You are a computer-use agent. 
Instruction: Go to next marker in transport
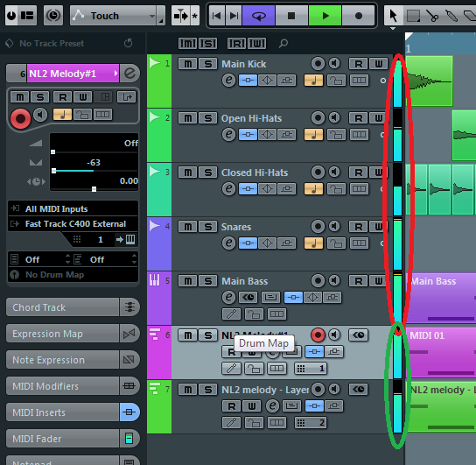click(234, 16)
